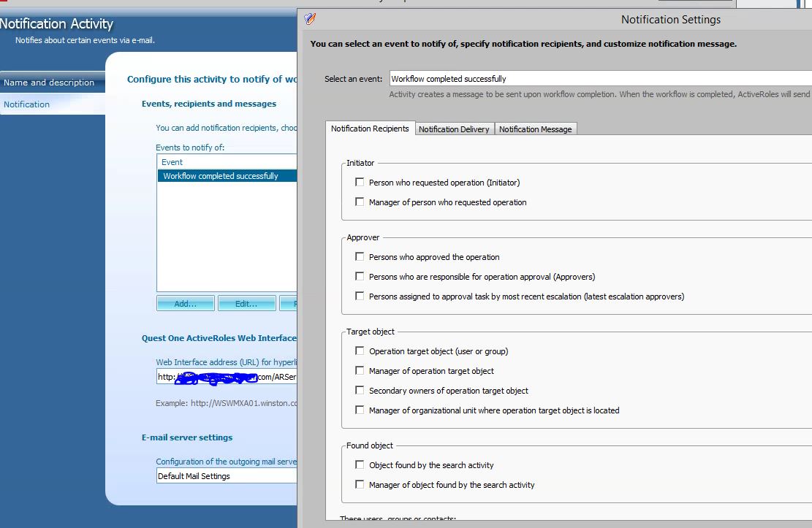This screenshot has height=528, width=812.
Task: Check Manager of object found by search activity
Action: pyautogui.click(x=360, y=484)
